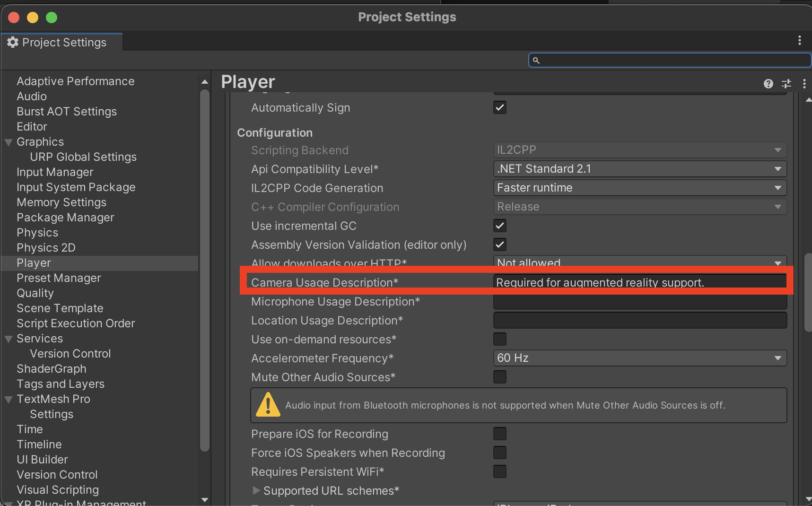Select Burst AOT Settings
This screenshot has width=812, height=506.
67,112
